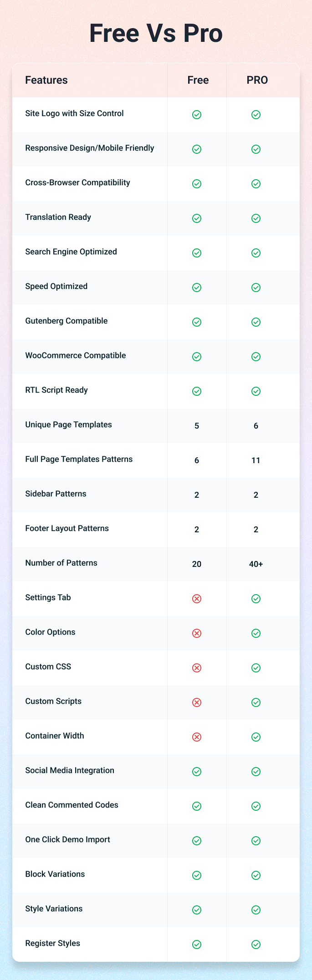Click the Social Media Integration label

tap(70, 770)
